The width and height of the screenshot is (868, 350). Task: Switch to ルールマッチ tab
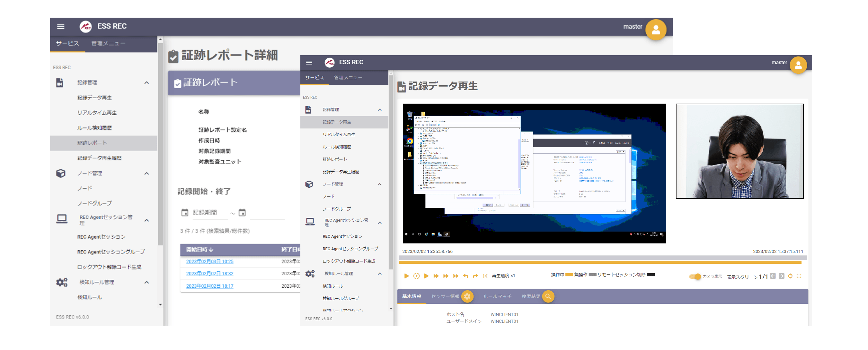click(497, 296)
